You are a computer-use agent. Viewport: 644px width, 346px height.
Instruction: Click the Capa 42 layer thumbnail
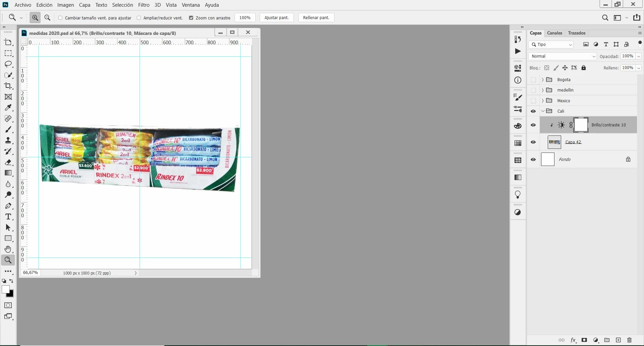[x=554, y=142]
